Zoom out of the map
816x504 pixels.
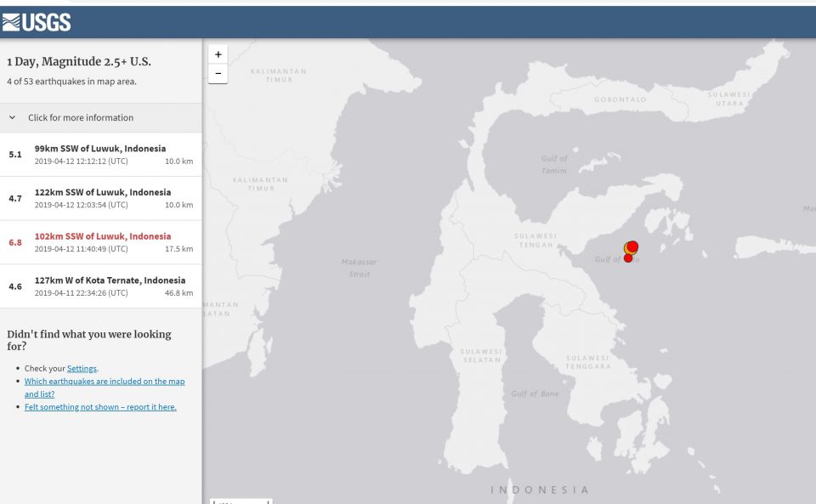coord(218,74)
